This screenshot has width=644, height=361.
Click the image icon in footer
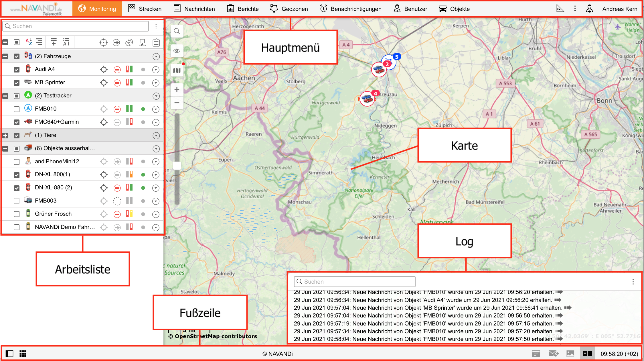pyautogui.click(x=570, y=354)
